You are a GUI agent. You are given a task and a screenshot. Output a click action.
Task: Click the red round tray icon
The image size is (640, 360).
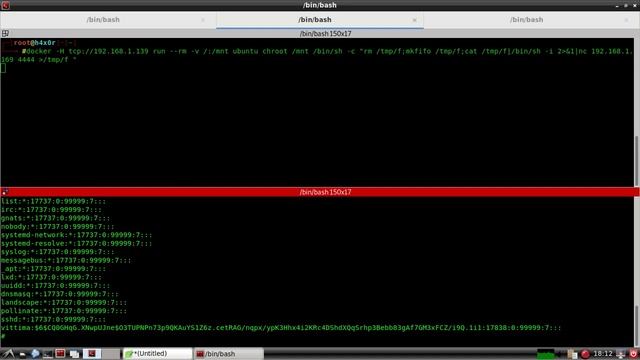coord(585,354)
